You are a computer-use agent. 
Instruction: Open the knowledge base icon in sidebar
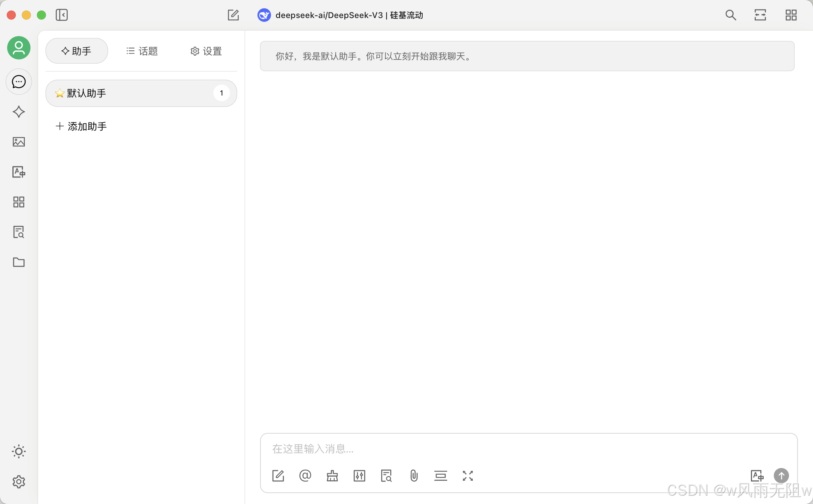[18, 232]
